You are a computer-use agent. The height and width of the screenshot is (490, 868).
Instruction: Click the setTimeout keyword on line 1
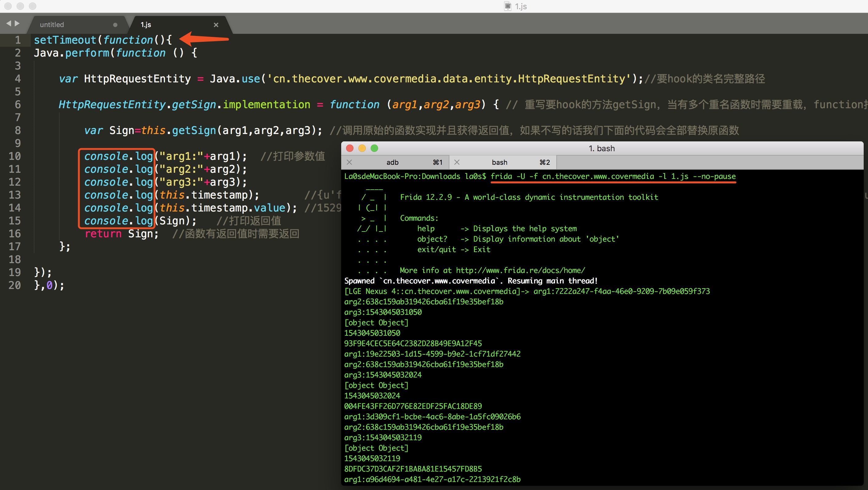click(65, 40)
